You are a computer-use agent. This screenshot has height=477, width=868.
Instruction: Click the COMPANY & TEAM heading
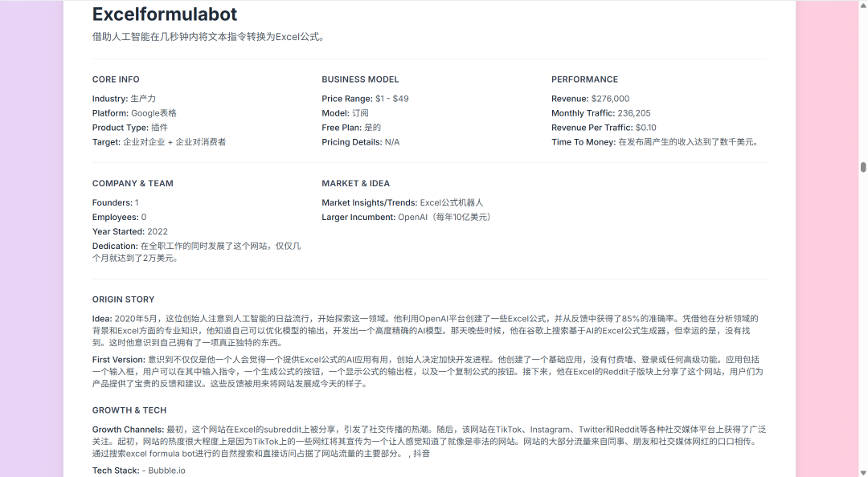tap(133, 183)
